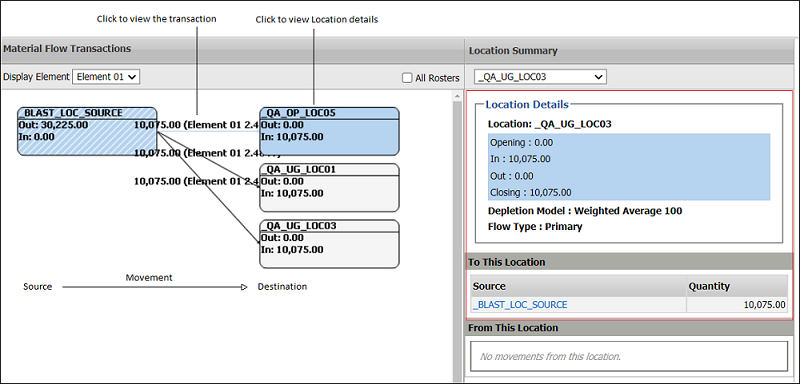Enable the All Rosters checkbox
The image size is (800, 384).
(x=407, y=78)
